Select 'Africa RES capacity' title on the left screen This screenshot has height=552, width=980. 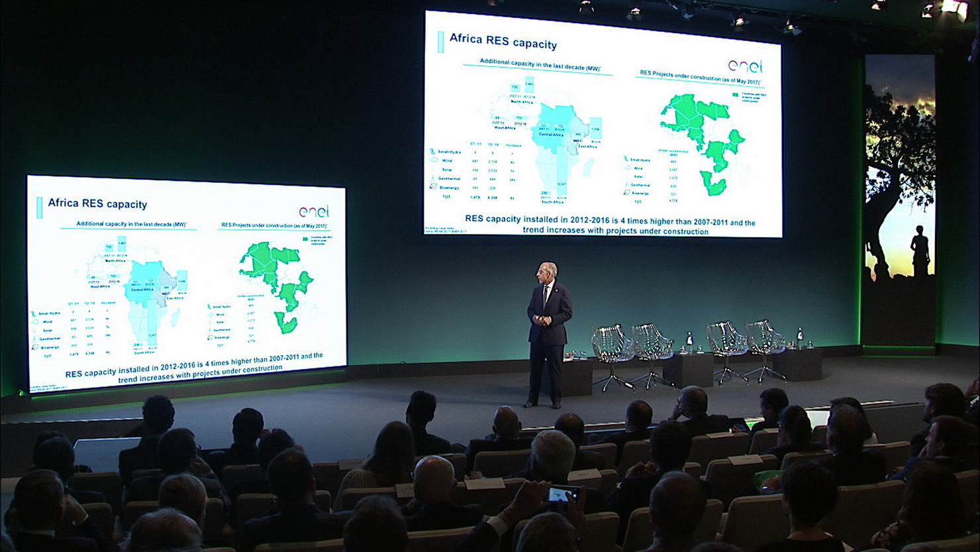97,203
